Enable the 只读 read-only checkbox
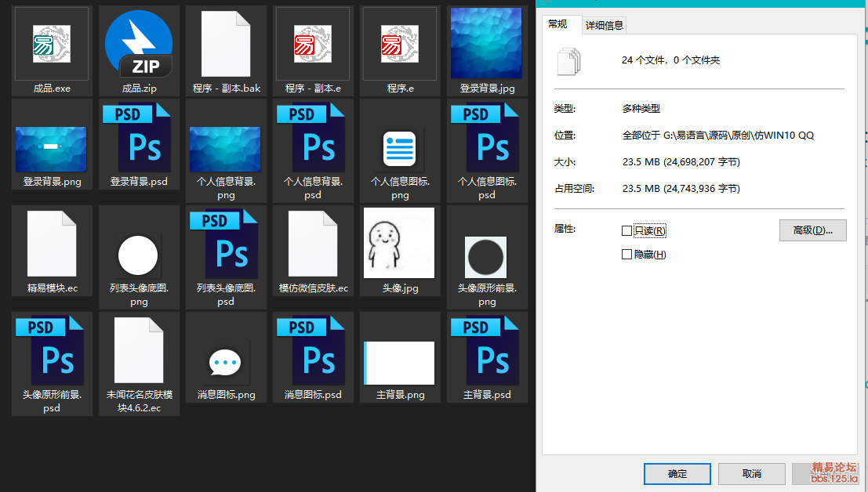The width and height of the screenshot is (868, 492). (x=626, y=231)
